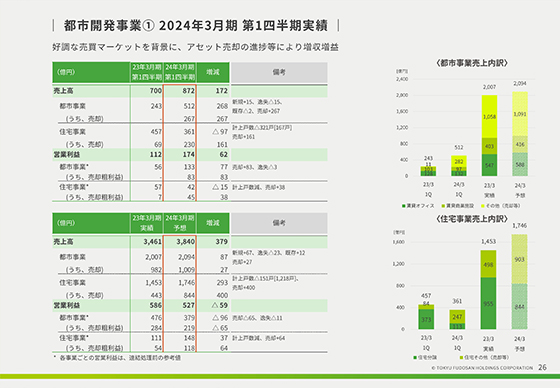Click the 住宅事業 change value "293"
Viewport: 560px width, 388px height.
(x=222, y=283)
